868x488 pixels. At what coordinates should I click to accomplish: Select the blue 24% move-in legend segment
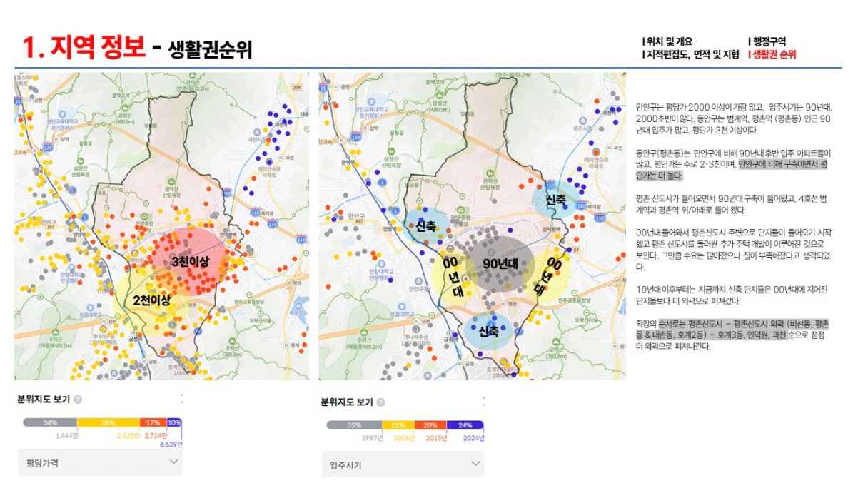click(x=465, y=425)
